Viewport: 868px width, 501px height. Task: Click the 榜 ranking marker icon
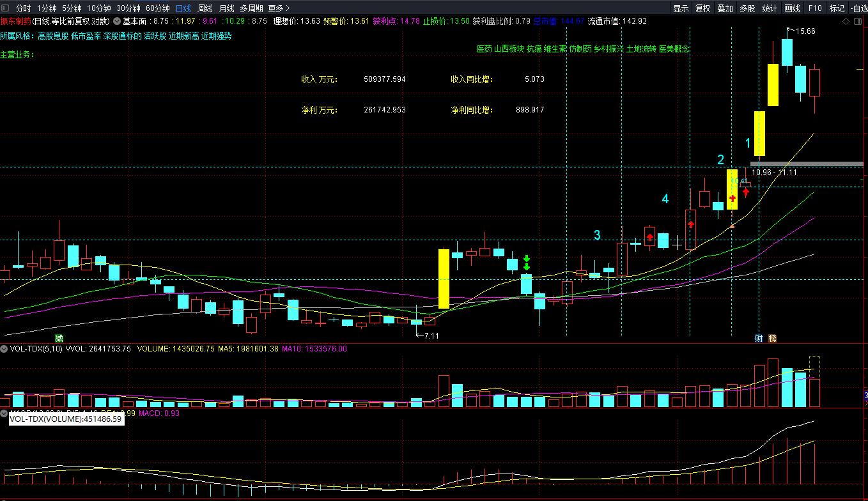(772, 337)
